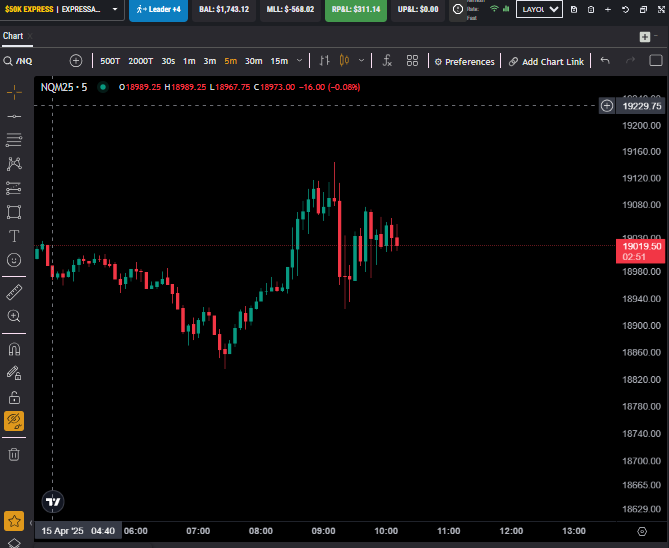The image size is (669, 548).
Task: Click the NQM25 · 5 symbol legend
Action: pyautogui.click(x=64, y=87)
